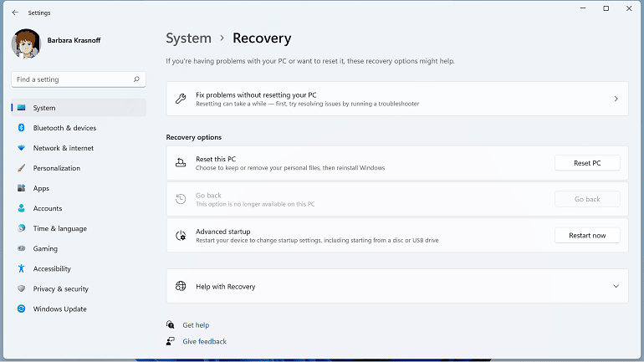Open Apps icon in sidebar
The height and width of the screenshot is (362, 644).
pos(22,188)
